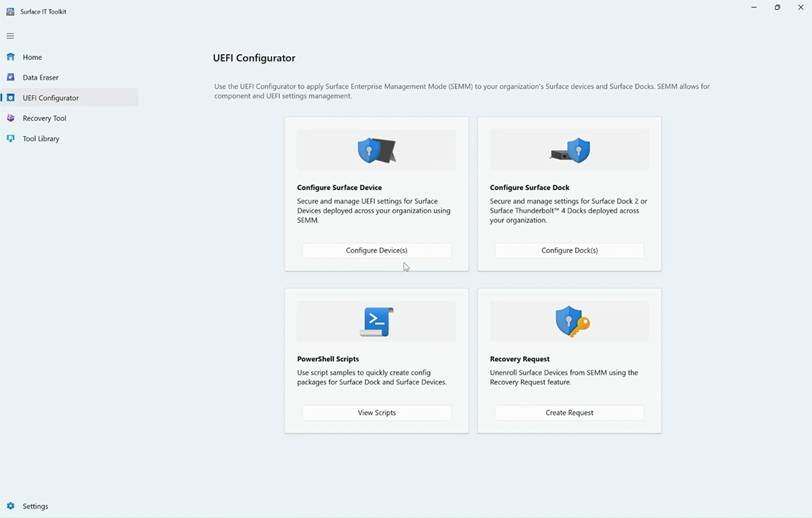Open Tool Library from the sidebar
Image resolution: width=812 pixels, height=518 pixels.
41,138
